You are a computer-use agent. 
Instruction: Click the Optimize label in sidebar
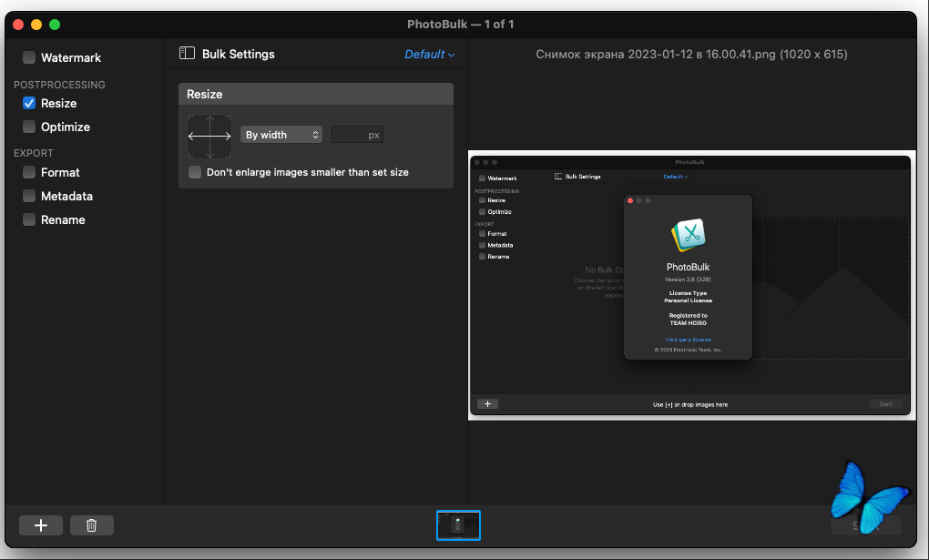pos(66,127)
